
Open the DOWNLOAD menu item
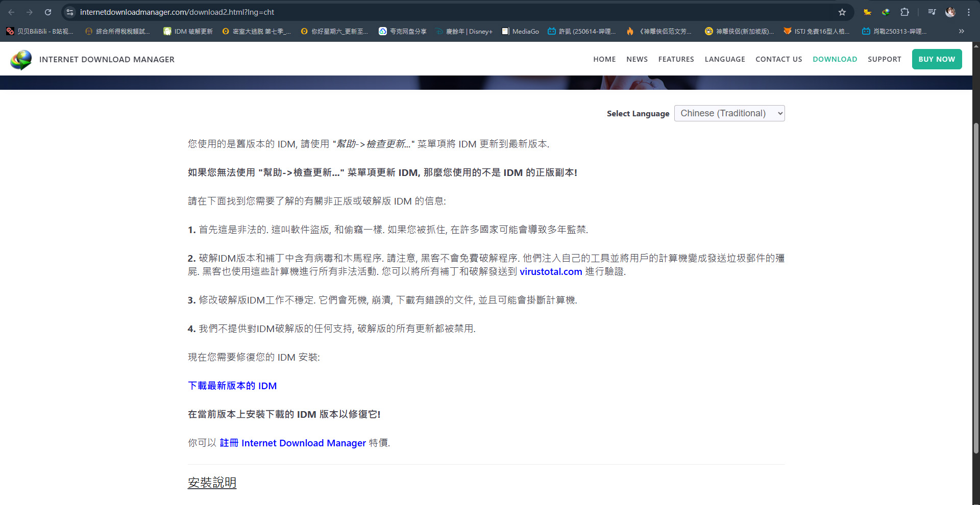(835, 59)
